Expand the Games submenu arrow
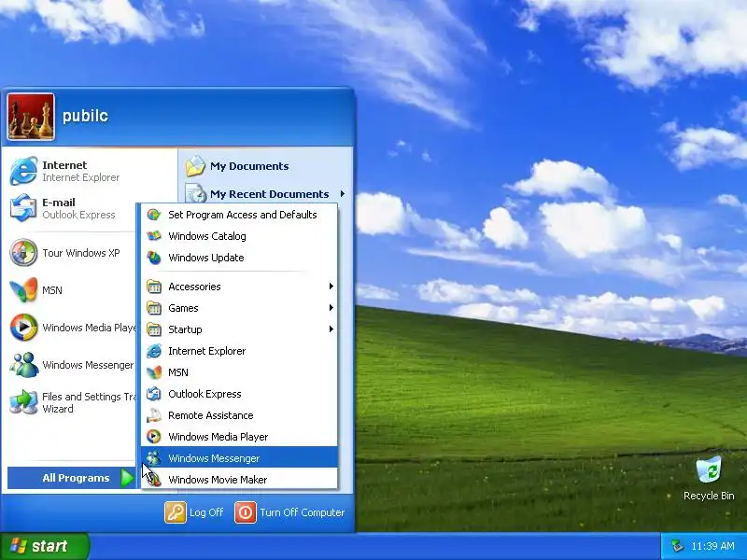Viewport: 747px width, 560px height. [x=331, y=308]
